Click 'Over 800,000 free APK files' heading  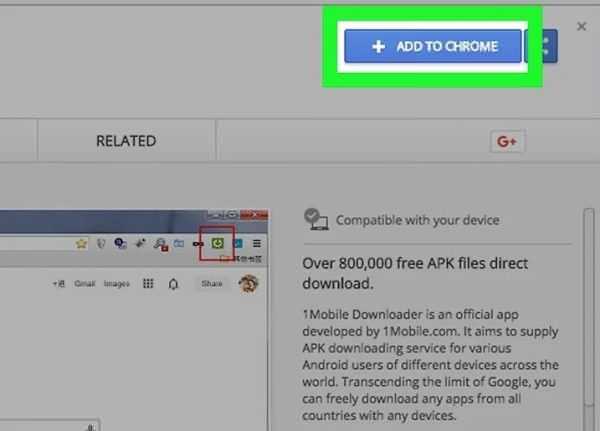tap(415, 273)
